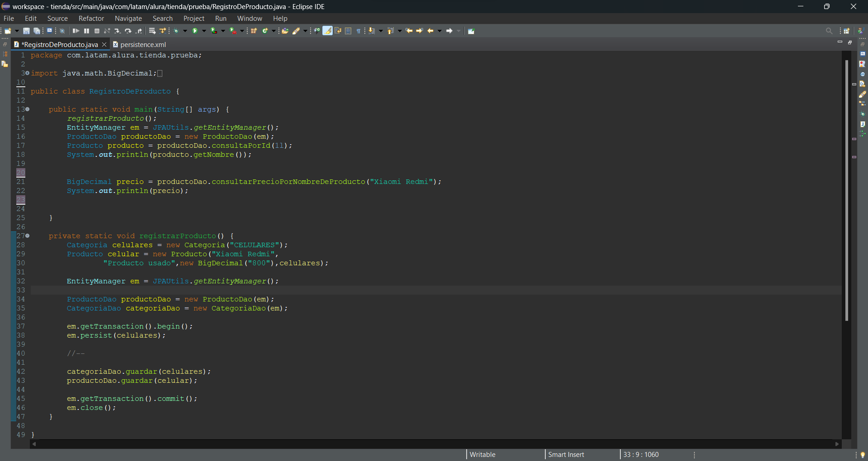Go to Last Edit Location icon

click(x=409, y=31)
